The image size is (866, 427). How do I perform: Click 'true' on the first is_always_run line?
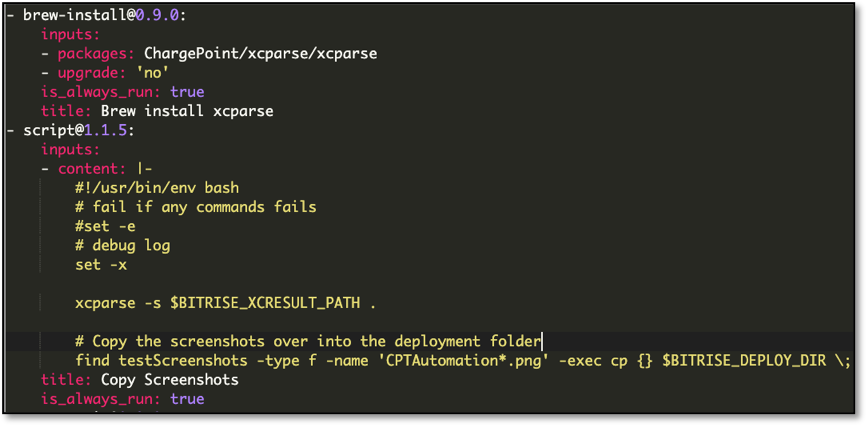click(186, 91)
